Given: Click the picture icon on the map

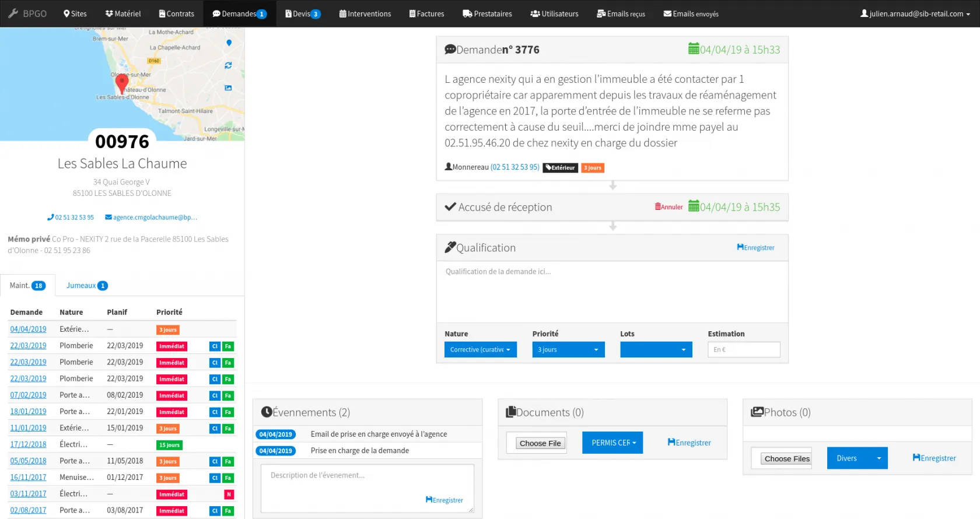Looking at the screenshot, I should click(228, 88).
